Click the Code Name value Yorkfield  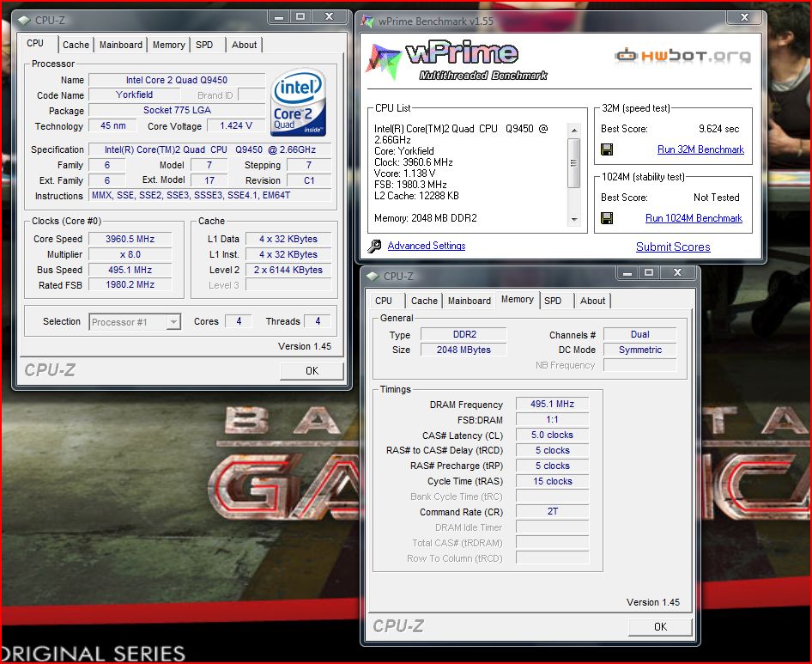tap(134, 94)
